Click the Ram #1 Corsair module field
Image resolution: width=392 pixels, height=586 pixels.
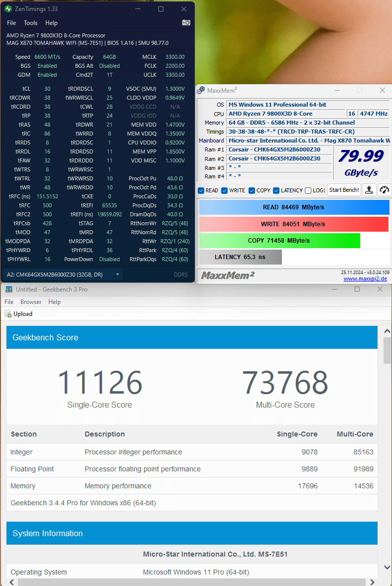[x=279, y=149]
